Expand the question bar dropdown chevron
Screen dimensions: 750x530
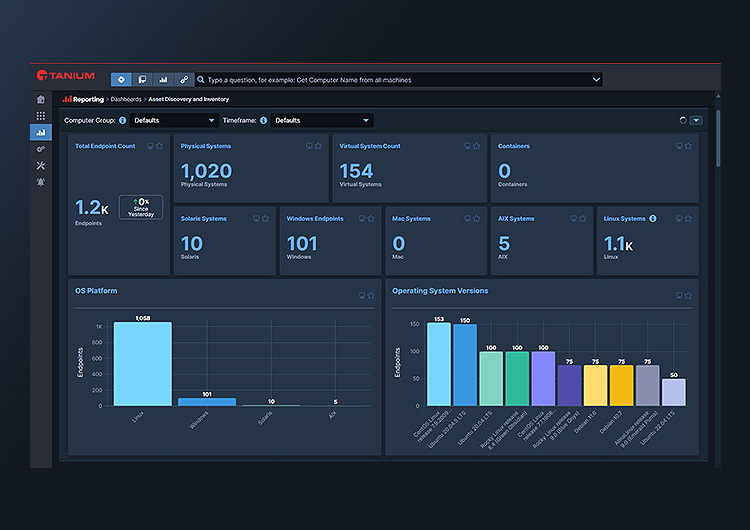click(596, 79)
